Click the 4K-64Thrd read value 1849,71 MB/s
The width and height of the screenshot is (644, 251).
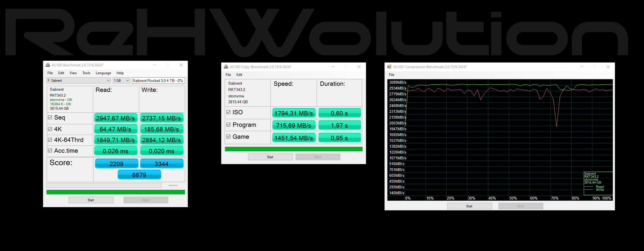pyautogui.click(x=116, y=140)
